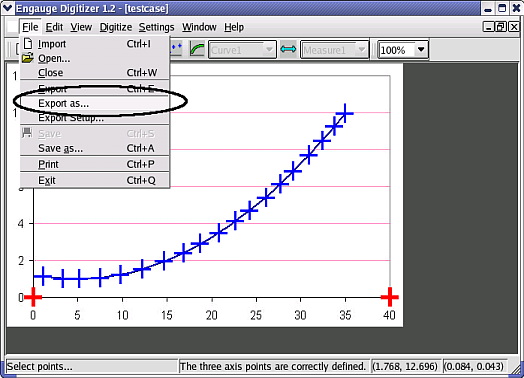
Task: Click the window menu icon in title bar
Action: tap(7, 8)
